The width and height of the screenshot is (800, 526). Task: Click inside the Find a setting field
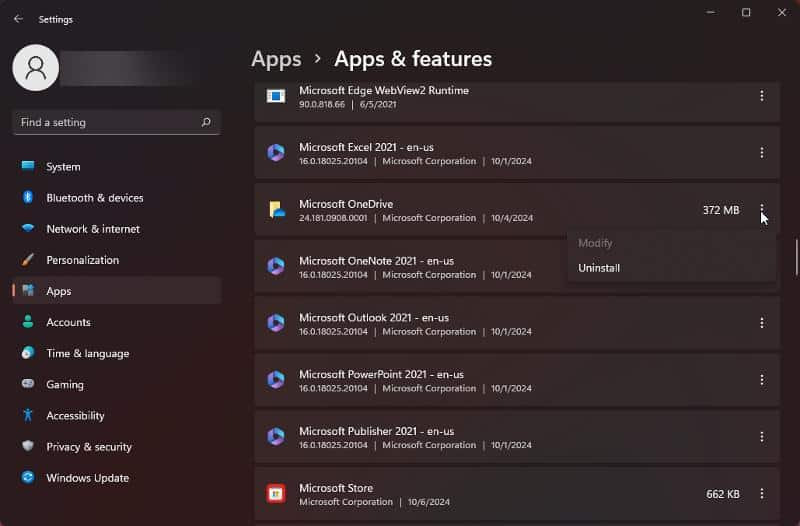pyautogui.click(x=116, y=122)
